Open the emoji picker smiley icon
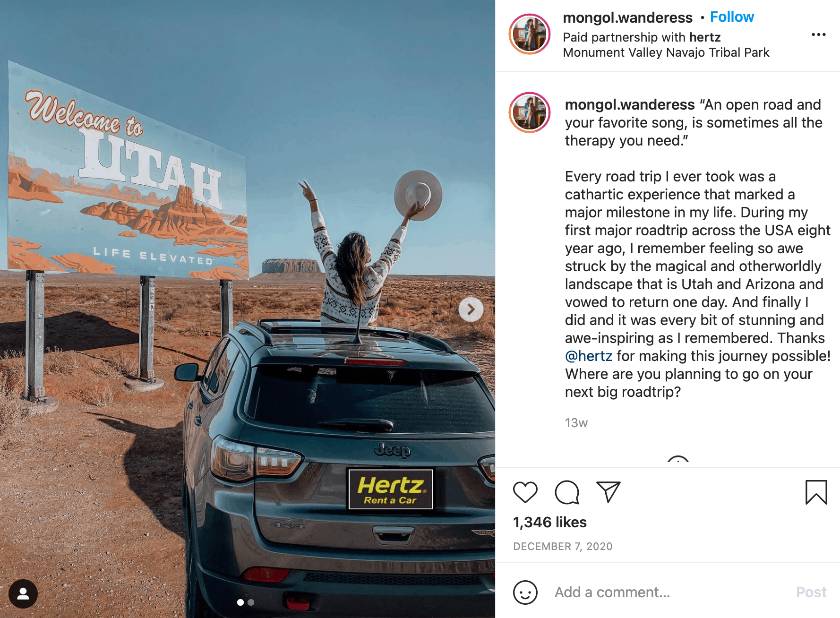840x618 pixels. pos(525,592)
